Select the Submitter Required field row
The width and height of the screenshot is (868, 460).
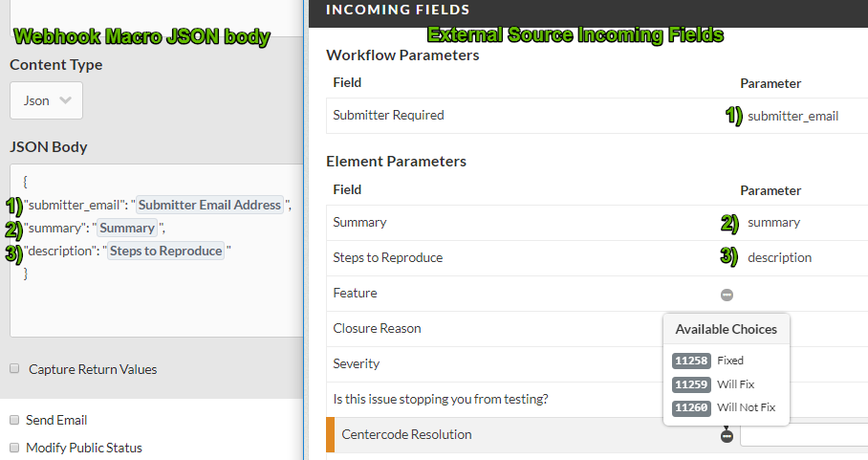pos(597,116)
